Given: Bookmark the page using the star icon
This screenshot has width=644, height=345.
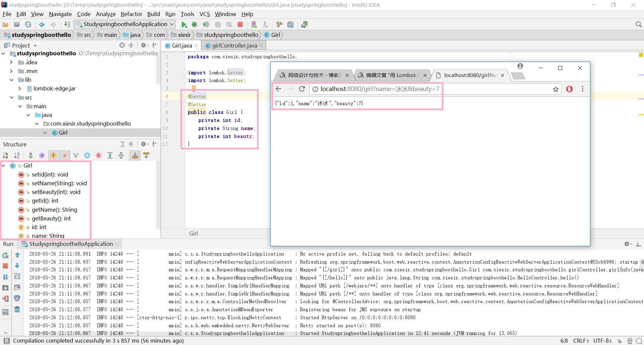Looking at the screenshot, I should [x=556, y=89].
